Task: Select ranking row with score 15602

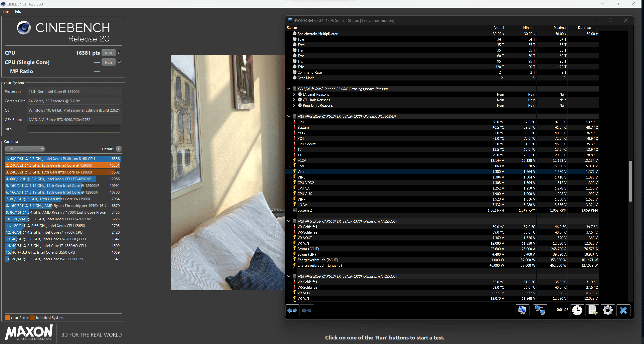Action: [63, 172]
